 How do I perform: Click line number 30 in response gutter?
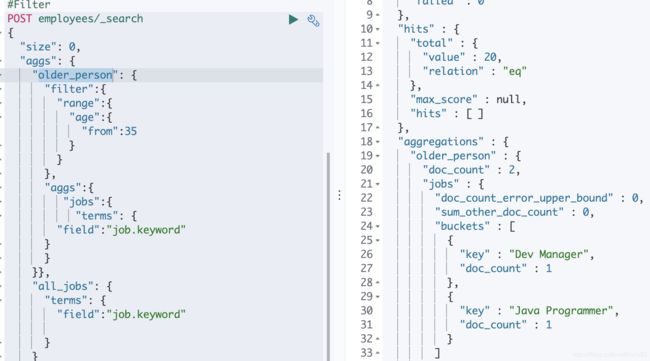366,311
